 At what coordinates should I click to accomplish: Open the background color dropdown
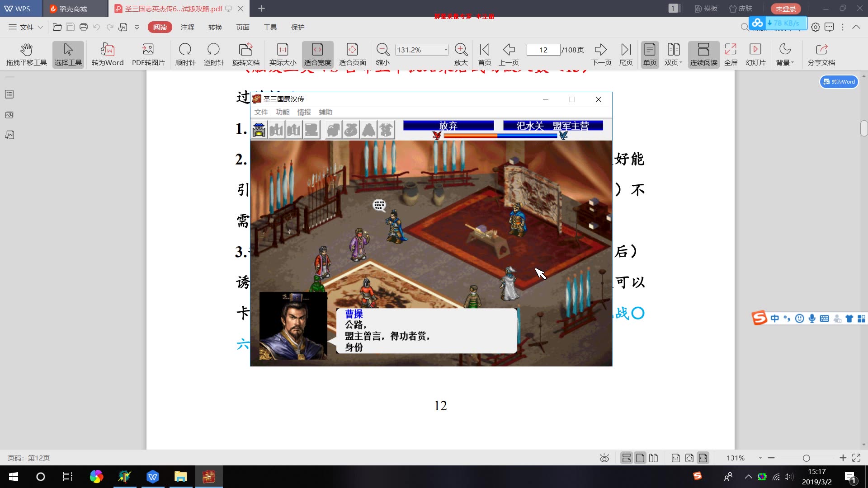coord(785,55)
